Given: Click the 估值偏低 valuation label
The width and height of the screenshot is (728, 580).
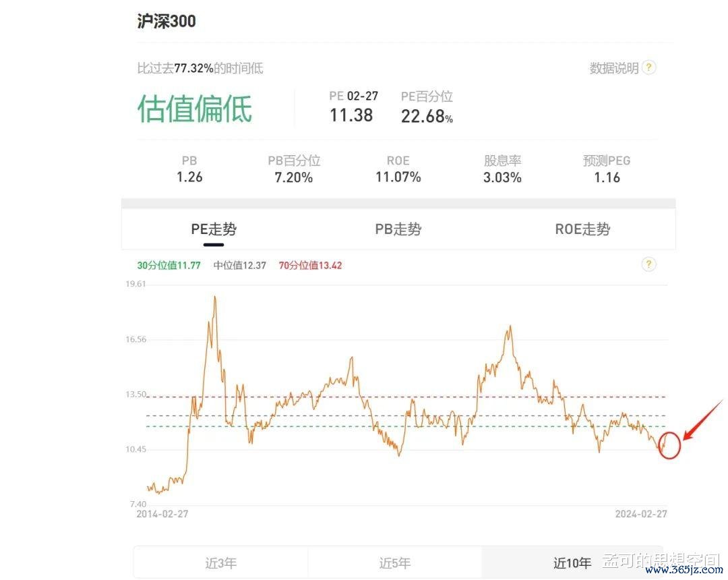Looking at the screenshot, I should click(x=195, y=109).
